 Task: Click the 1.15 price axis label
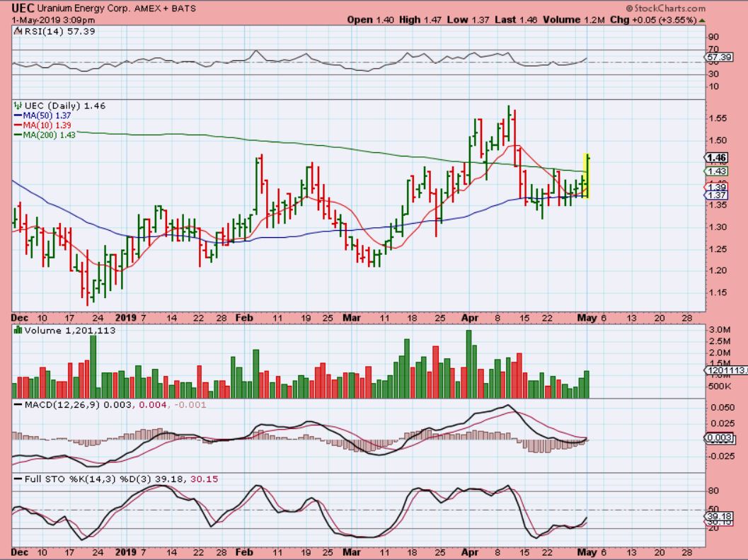[x=718, y=292]
